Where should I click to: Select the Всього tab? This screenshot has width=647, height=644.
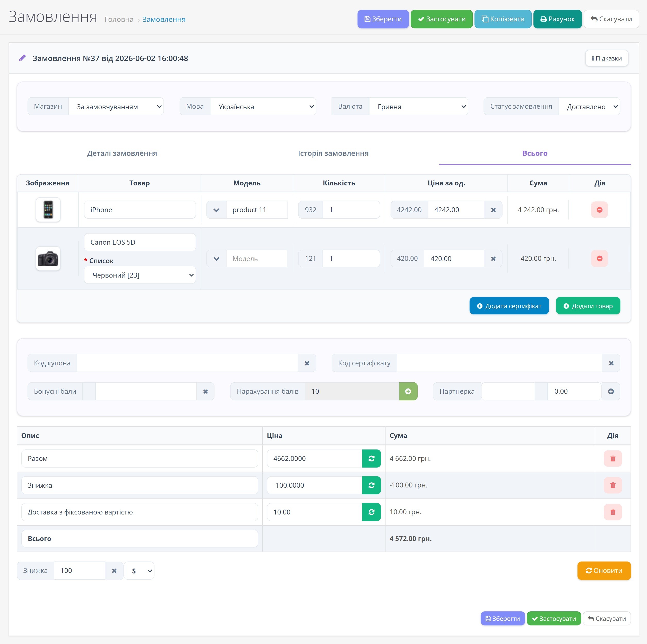point(535,153)
